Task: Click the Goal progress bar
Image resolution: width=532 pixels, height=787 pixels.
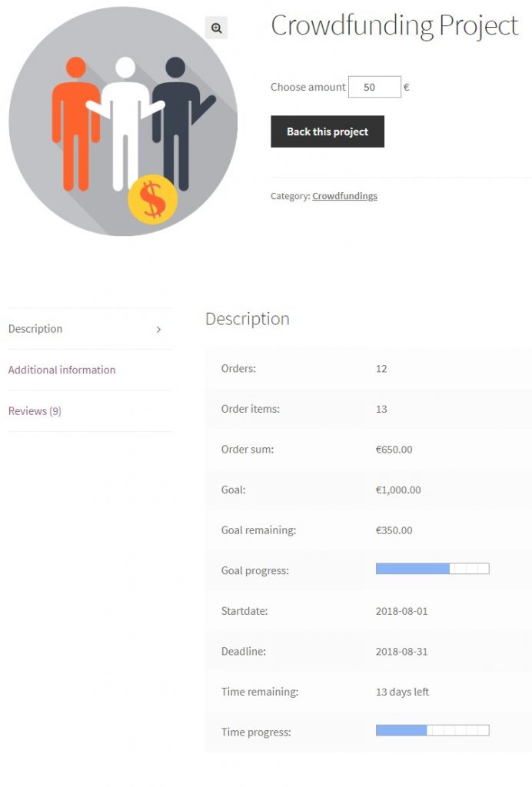Action: pos(432,569)
